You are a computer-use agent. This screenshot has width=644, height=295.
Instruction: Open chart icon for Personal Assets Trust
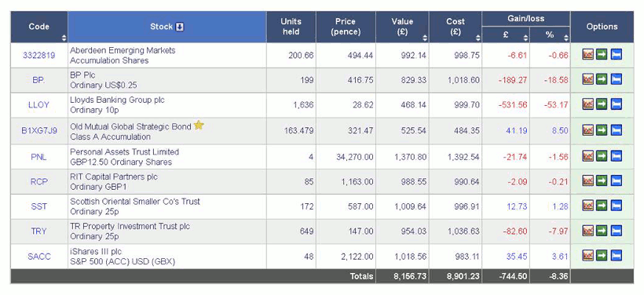tap(587, 156)
